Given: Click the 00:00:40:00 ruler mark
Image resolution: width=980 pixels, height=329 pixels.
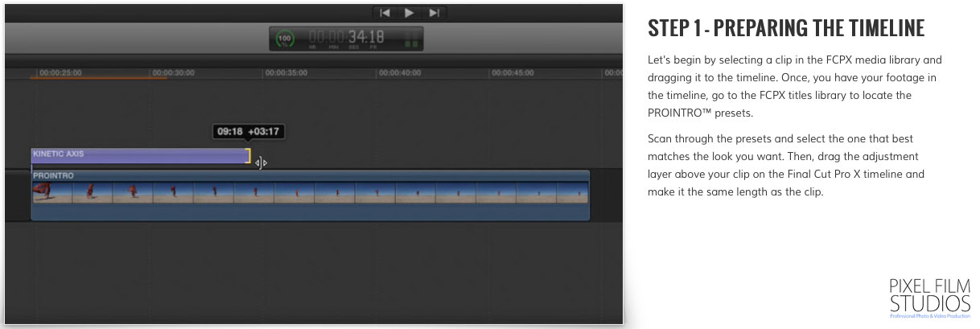Looking at the screenshot, I should [x=399, y=72].
